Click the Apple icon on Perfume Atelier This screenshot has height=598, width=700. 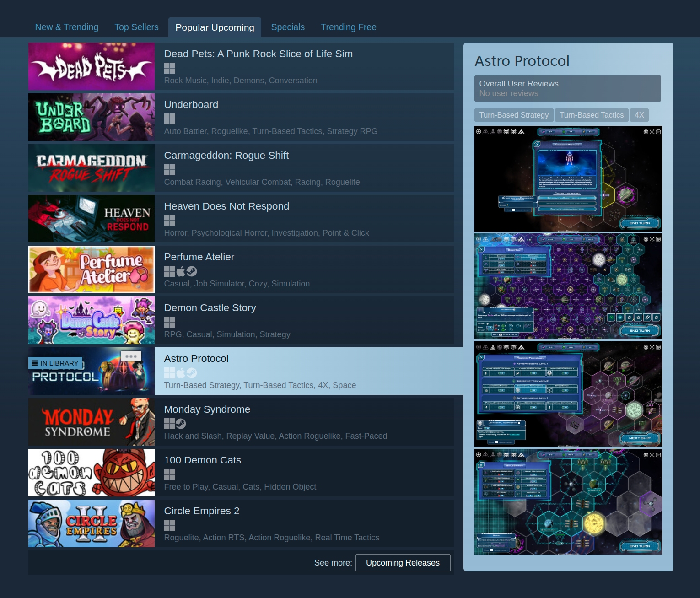pyautogui.click(x=181, y=271)
